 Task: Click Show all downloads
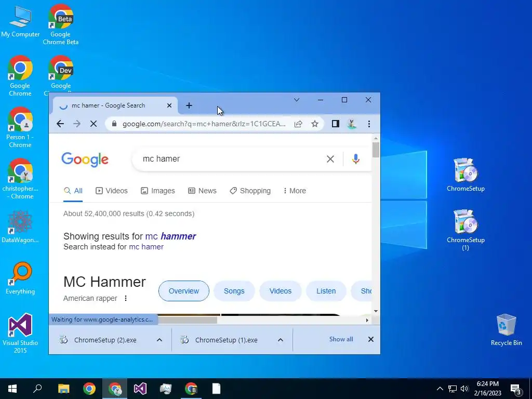tap(341, 339)
